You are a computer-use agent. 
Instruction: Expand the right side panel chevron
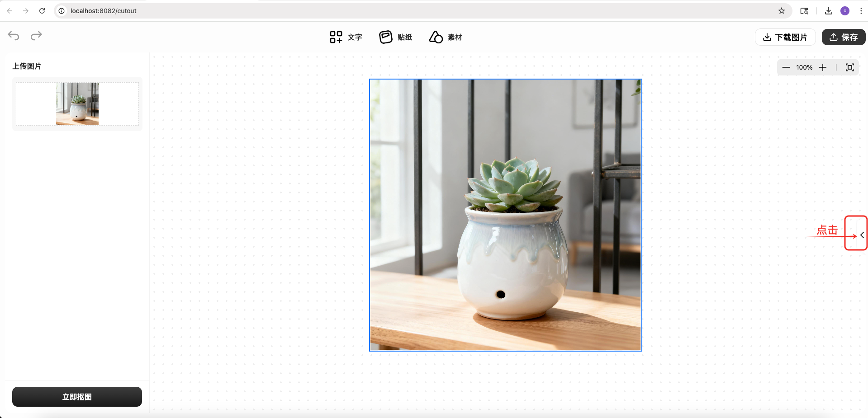[862, 235]
